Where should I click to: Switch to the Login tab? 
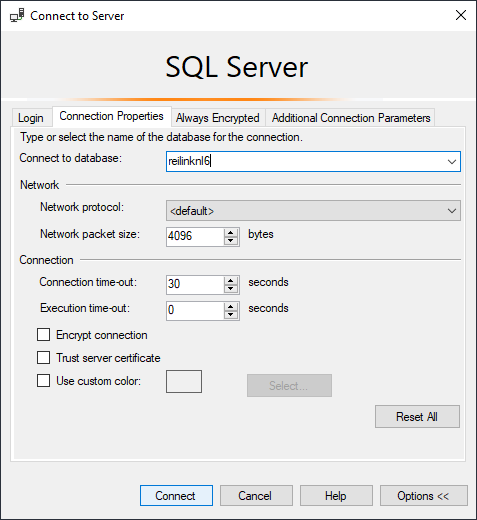[31, 118]
